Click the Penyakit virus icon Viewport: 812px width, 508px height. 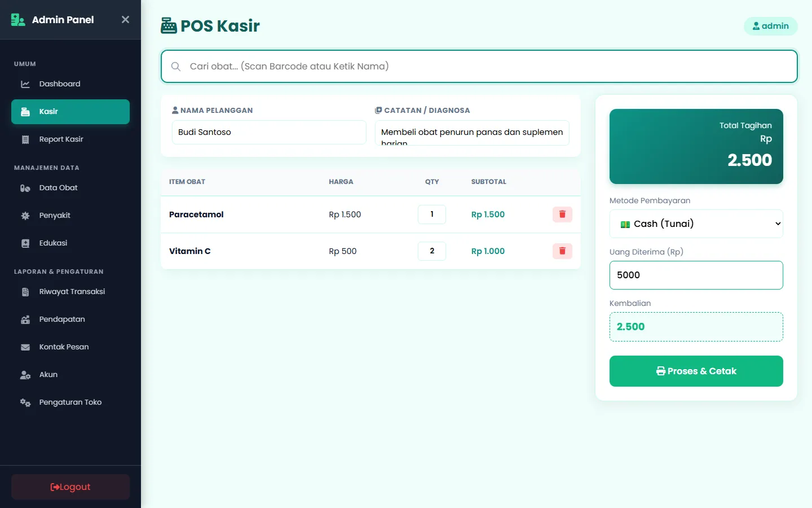click(25, 216)
